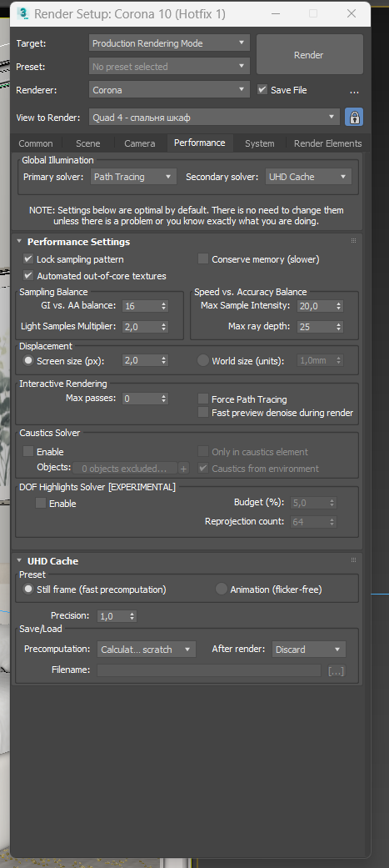Collapse the Performance Settings rollout arrow
389x868 pixels.
[x=19, y=241]
